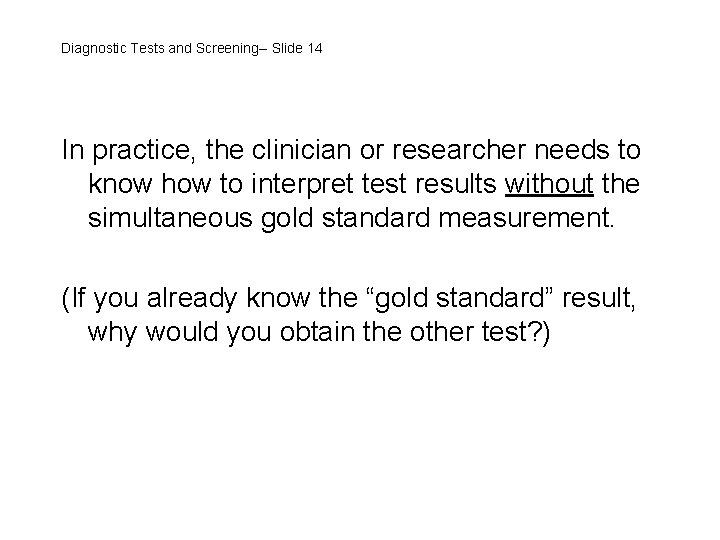Click the "Slide 14" label in the header
The width and height of the screenshot is (720, 540).
click(297, 48)
